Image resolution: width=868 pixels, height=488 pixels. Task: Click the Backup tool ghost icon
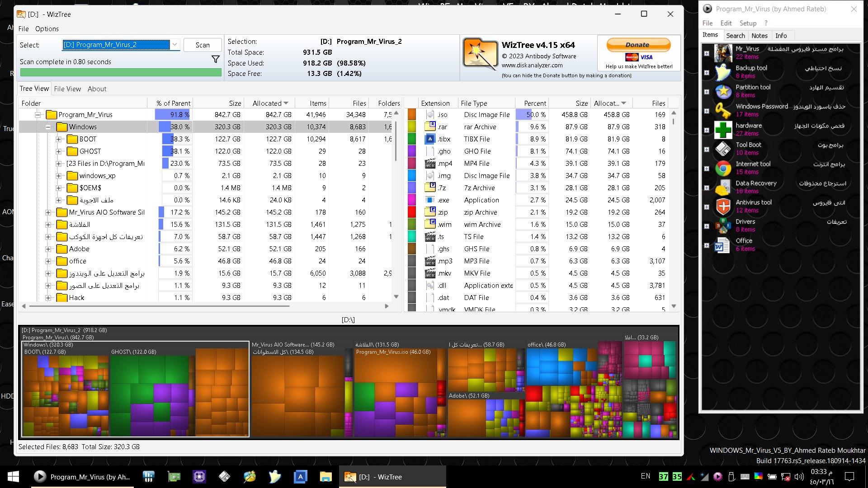click(723, 72)
